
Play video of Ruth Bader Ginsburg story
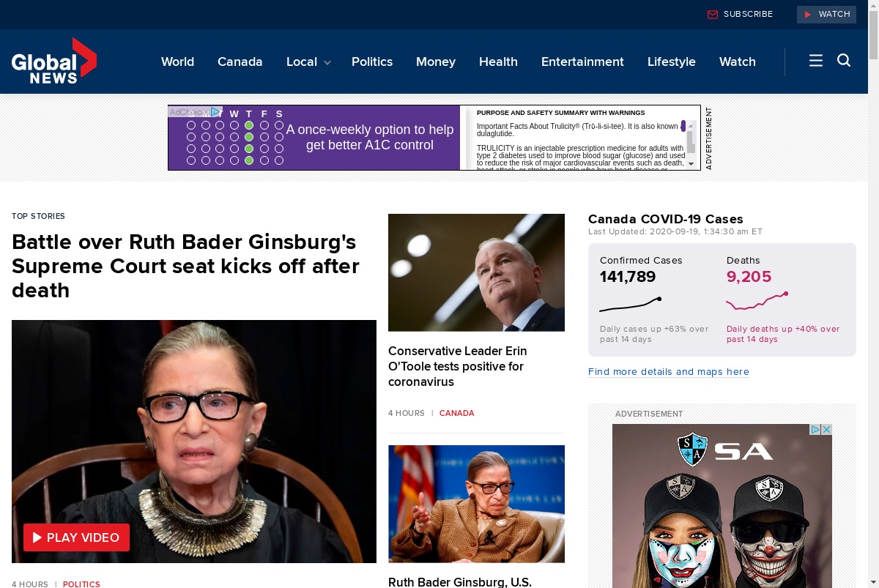[x=76, y=537]
